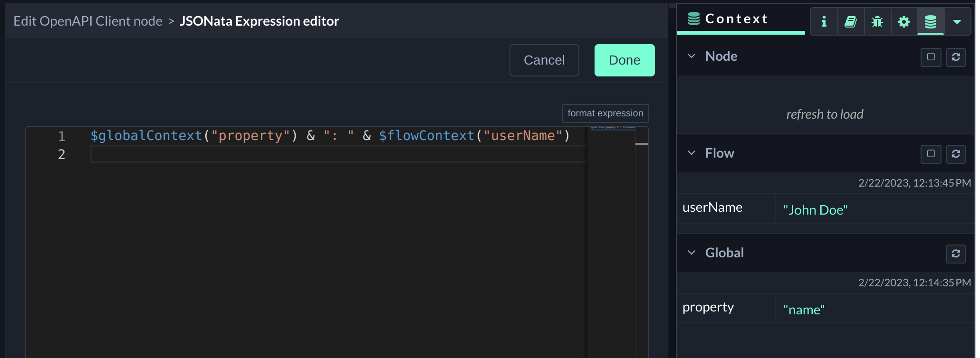Collapse the Flow section chevron
980x358 pixels.
coord(692,153)
